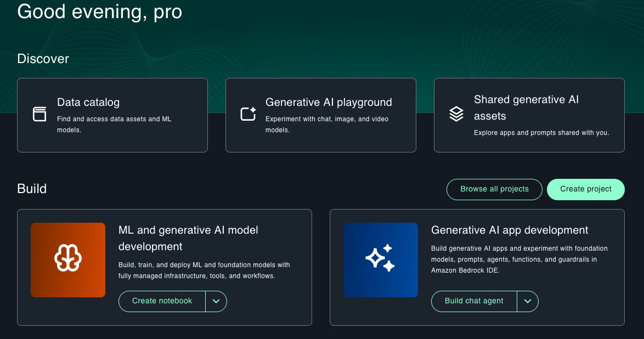Open Shared generative AI assets card title

click(526, 108)
